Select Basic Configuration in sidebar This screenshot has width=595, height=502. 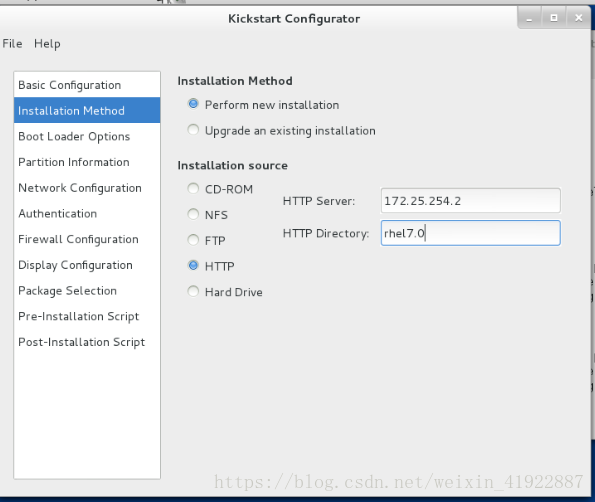click(87, 85)
